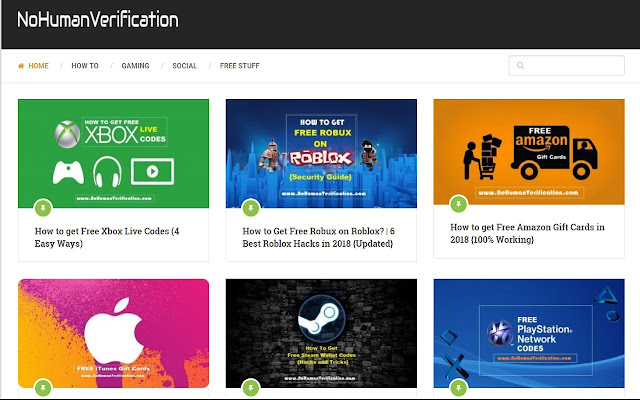This screenshot has height=400, width=640.
Task: Open the Free iTunes Gift Cards thumbnail
Action: 113,333
